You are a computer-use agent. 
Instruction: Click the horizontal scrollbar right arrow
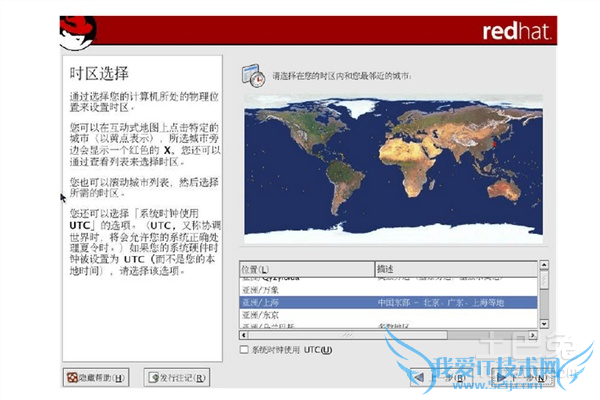(533, 335)
